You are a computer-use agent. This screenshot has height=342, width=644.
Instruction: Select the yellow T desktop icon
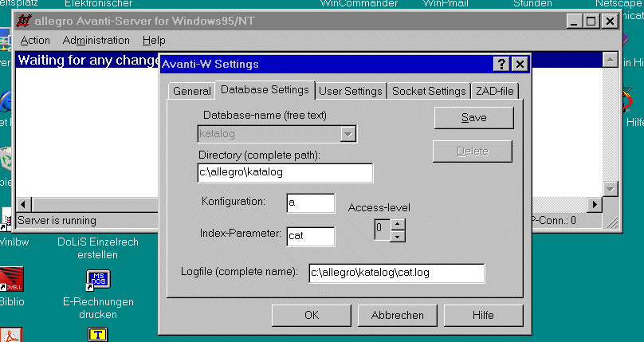coord(98,334)
